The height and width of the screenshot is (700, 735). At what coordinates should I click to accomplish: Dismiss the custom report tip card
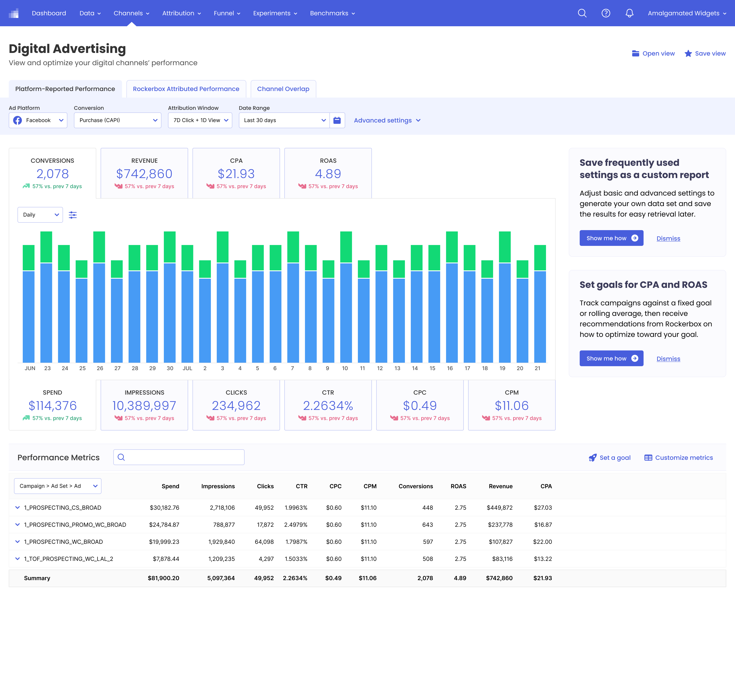(x=668, y=238)
